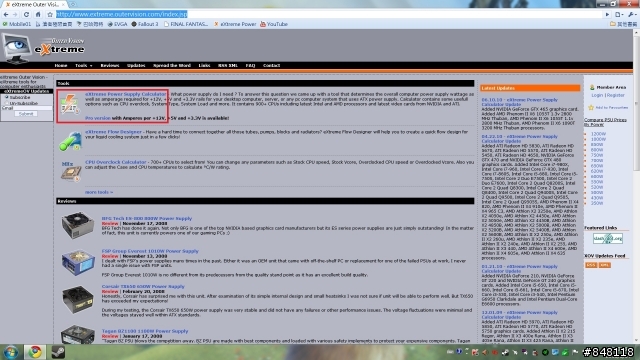Open the Windows Start button
Viewport: 640px width, 360px height.
(11, 352)
